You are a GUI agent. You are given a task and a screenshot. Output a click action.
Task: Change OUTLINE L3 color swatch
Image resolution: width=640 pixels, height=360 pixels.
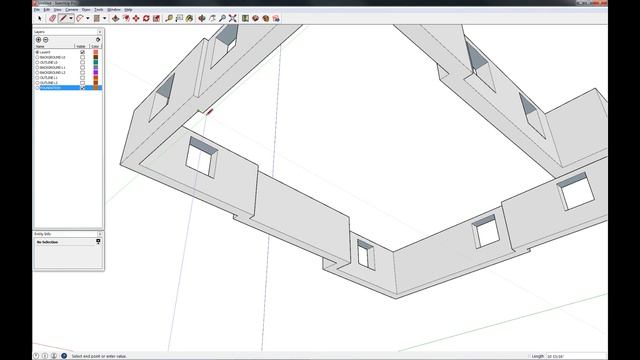(x=96, y=62)
